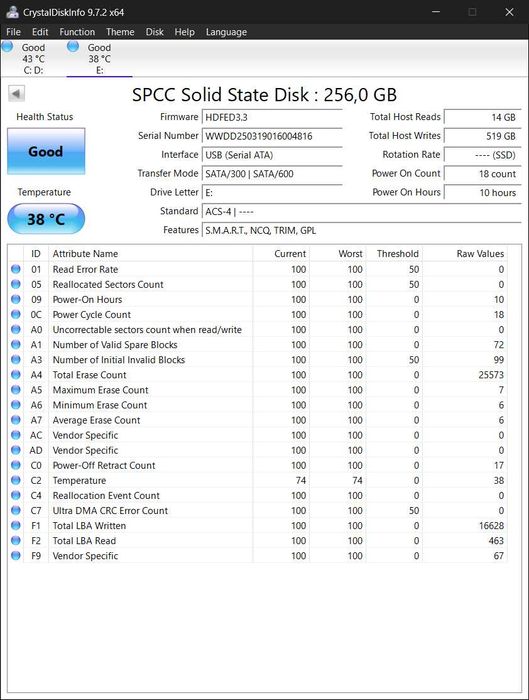Click status icon for Total LBA Written

(16, 525)
